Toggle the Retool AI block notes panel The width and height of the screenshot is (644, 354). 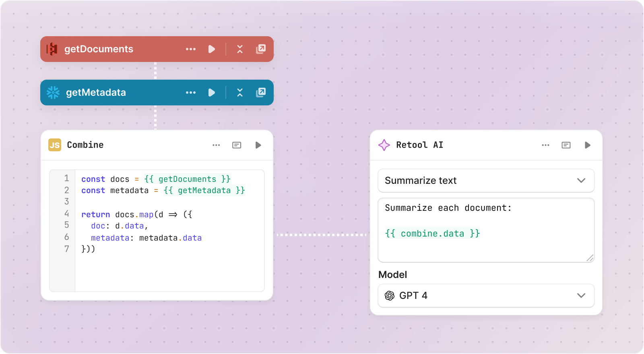pyautogui.click(x=566, y=145)
